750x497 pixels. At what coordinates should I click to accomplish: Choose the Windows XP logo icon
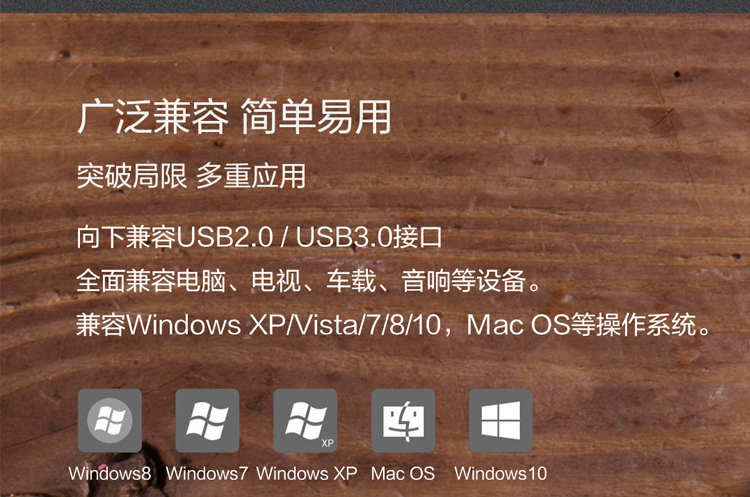coord(305,420)
